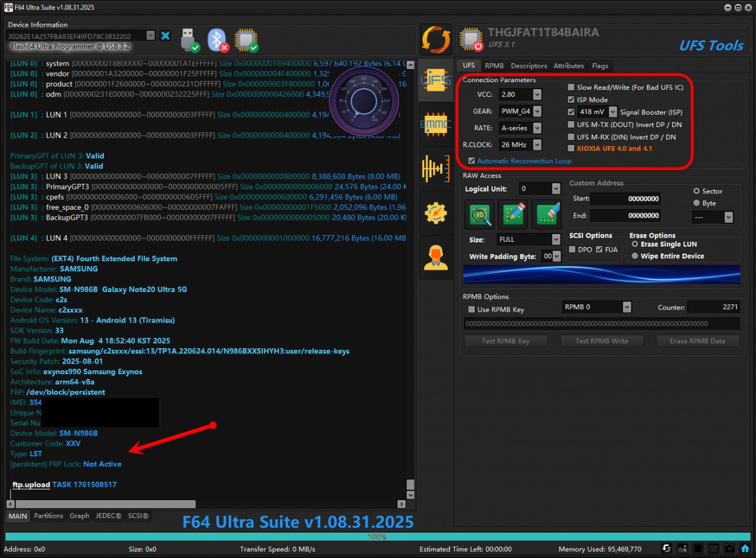Enable UFS M-RX (DIN) Invert DP / DN
Screen dimensions: 756x558
point(571,137)
